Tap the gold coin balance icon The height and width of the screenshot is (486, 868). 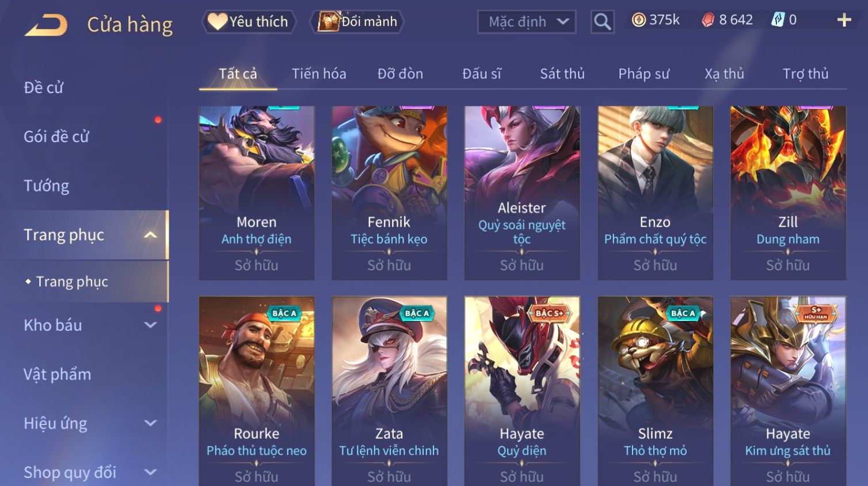638,20
